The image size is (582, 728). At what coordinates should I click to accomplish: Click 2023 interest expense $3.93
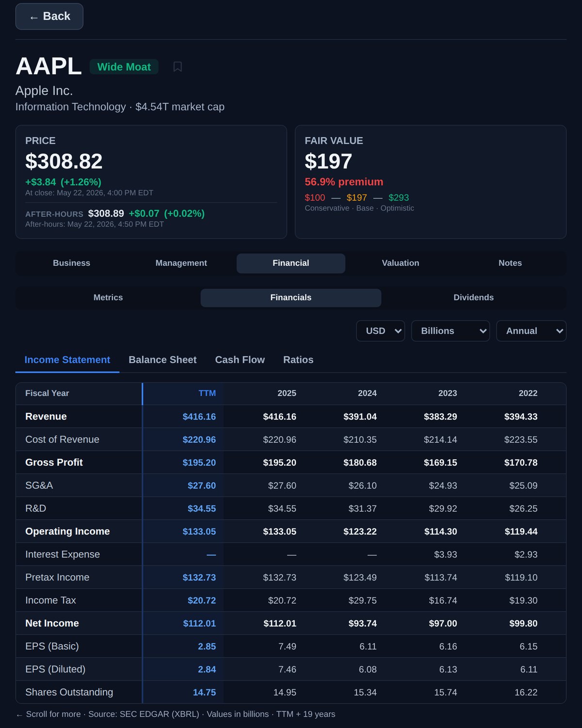click(x=445, y=554)
